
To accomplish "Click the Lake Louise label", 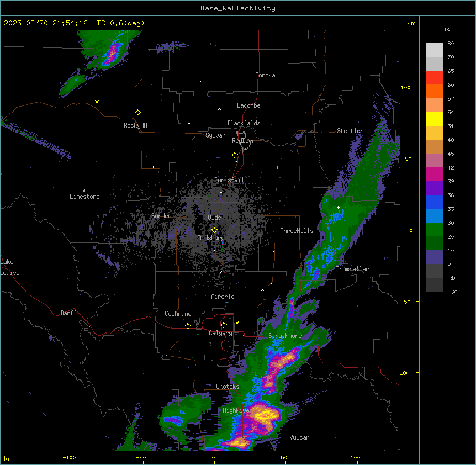I will pyautogui.click(x=9, y=267).
